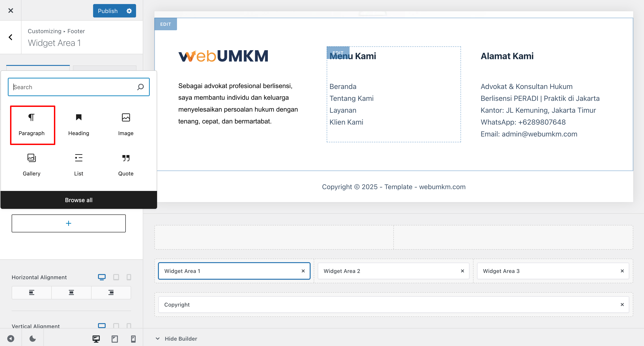Add a Quote block
This screenshot has width=644, height=346.
click(x=126, y=165)
